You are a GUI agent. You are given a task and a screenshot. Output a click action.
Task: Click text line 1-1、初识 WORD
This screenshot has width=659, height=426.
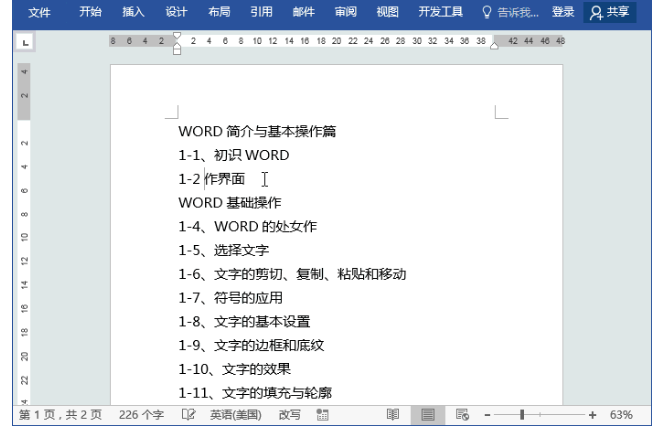point(234,155)
